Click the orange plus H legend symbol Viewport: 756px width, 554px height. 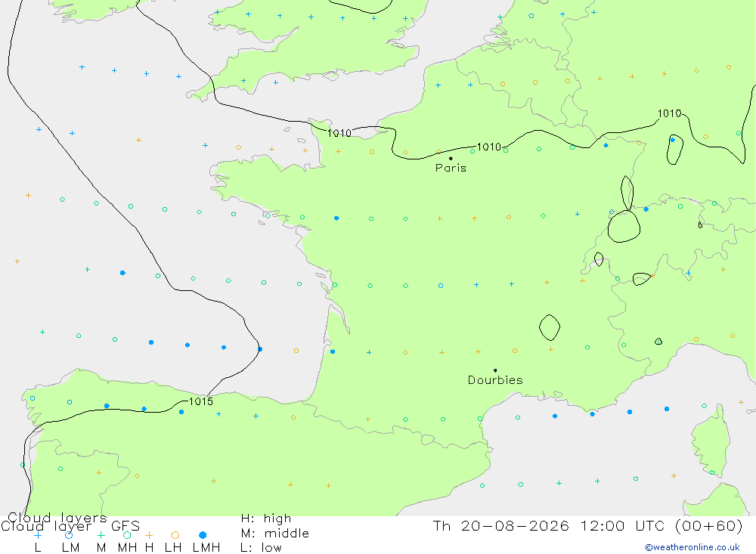[x=149, y=535]
